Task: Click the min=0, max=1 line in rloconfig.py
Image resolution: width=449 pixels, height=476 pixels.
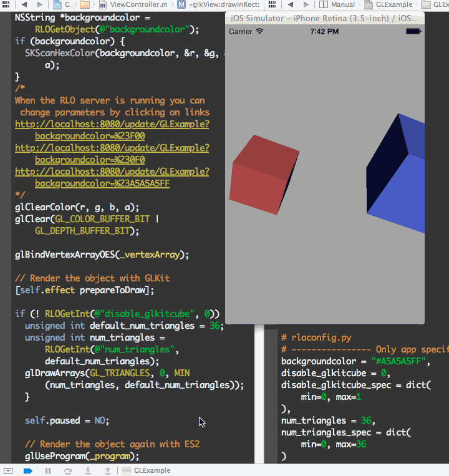Action: pos(331,397)
